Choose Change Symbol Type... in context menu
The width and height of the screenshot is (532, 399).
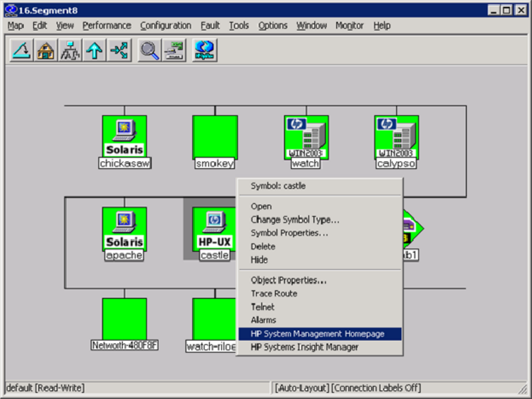320,220
